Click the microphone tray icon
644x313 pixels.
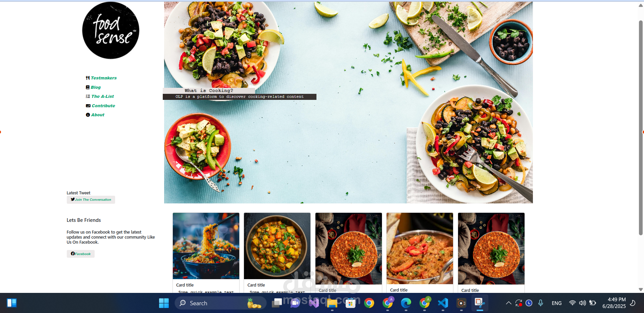541,303
